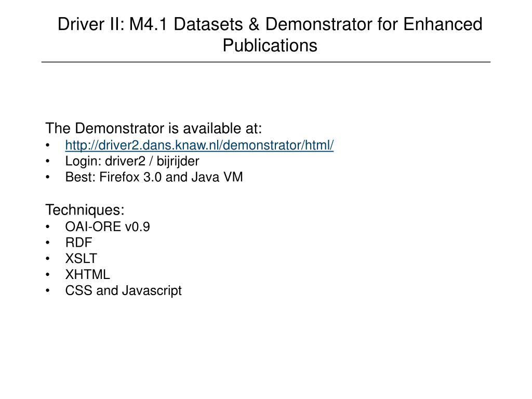Select the 'XHTML' list item
The width and height of the screenshot is (532, 399).
pyautogui.click(x=87, y=274)
